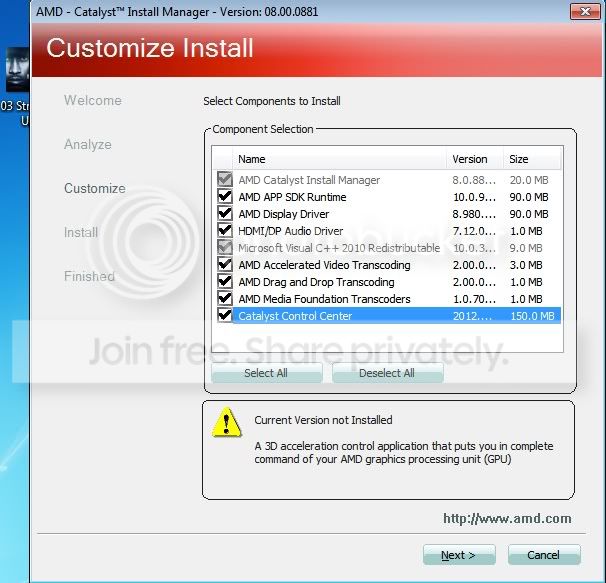Toggle AMD Media Foundation Transcoders checkbox
Viewport: 606px width, 583px height.
click(225, 298)
